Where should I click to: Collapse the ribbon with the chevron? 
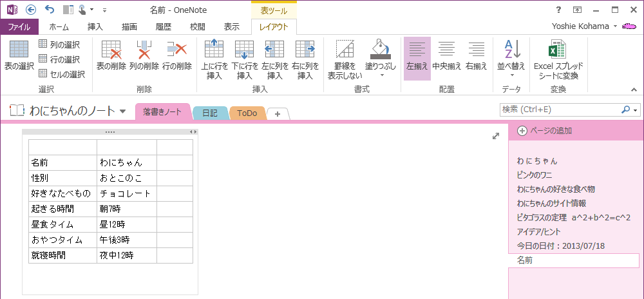click(x=633, y=90)
